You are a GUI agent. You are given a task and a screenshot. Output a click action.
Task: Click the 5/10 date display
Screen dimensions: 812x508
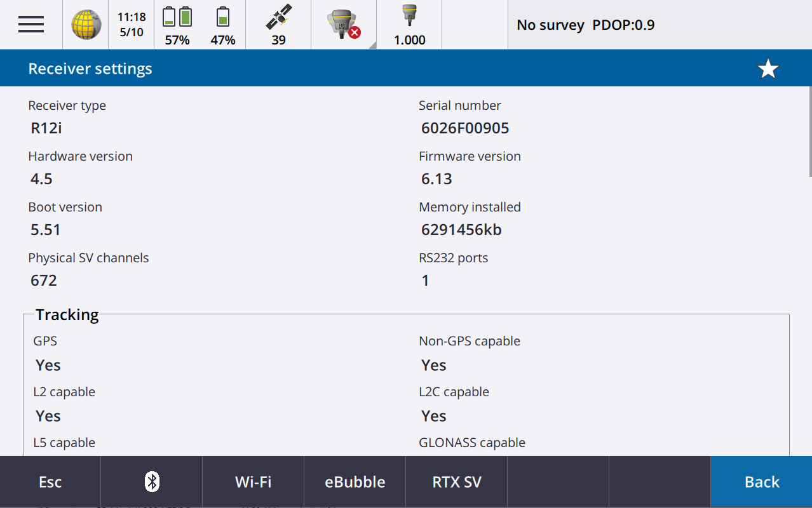point(132,32)
